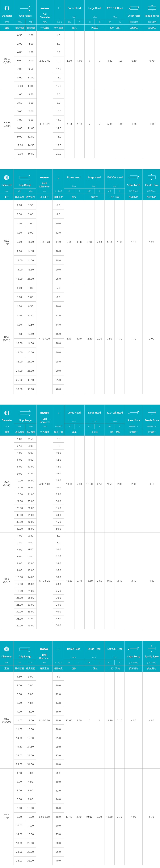Image resolution: width=160 pixels, height=868 pixels.
Task: Click drill diameter value 4.10-4.20
Action: click(x=44, y=339)
